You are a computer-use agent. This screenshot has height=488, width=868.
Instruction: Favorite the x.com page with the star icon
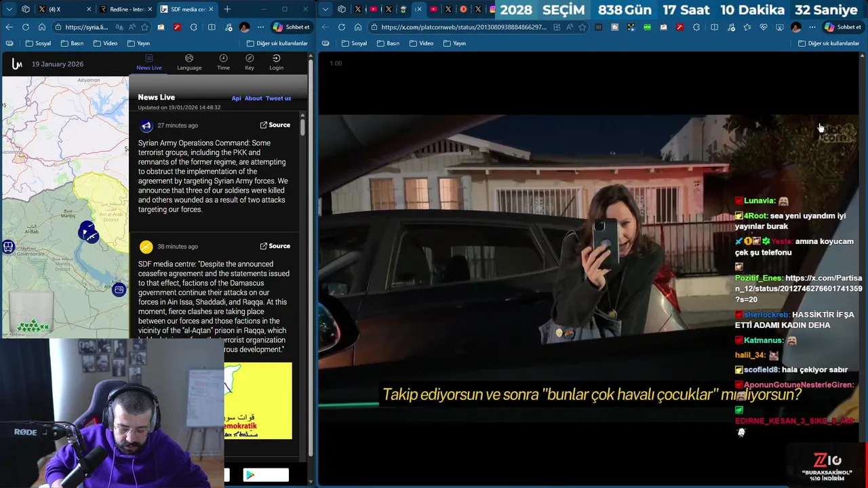point(582,27)
